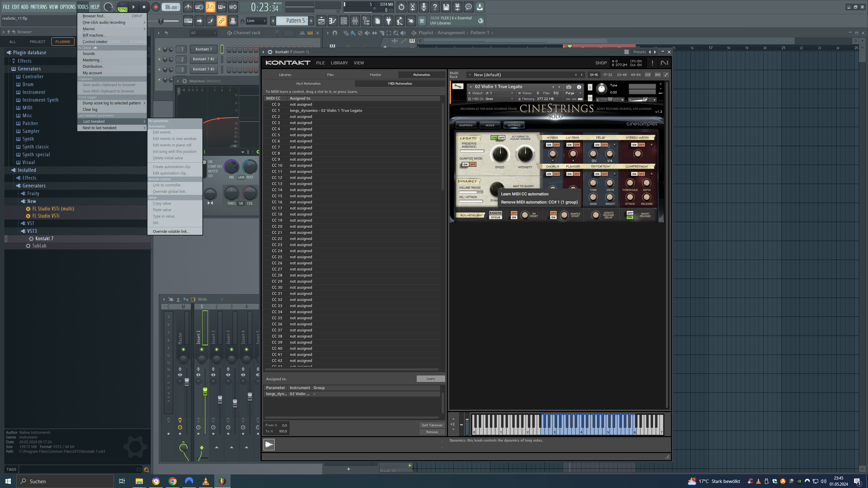This screenshot has width=868, height=488.
Task: Collapse the Generators folder under Installed
Action: tap(34, 186)
